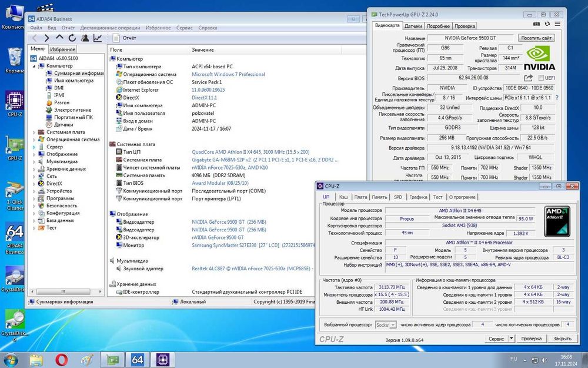Open the Дистанционные операции menu

pos(110,28)
